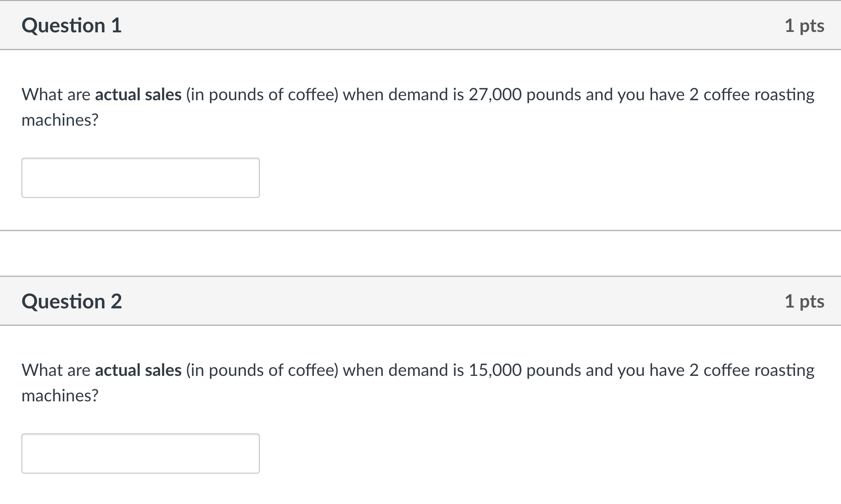Screen dimensions: 841x504
Task: Click "machines?" in Question 2 text
Action: [x=60, y=396]
